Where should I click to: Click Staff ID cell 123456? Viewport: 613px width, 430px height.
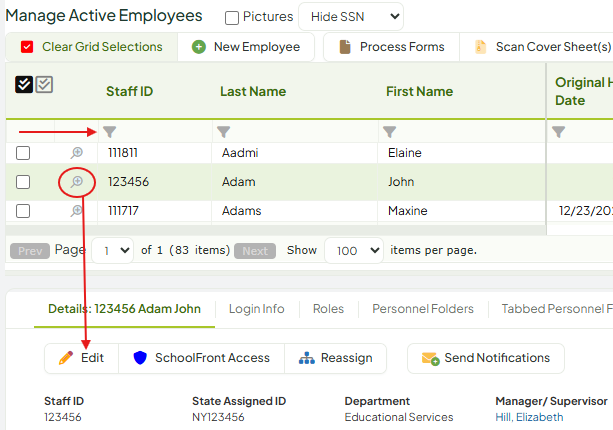coord(128,182)
